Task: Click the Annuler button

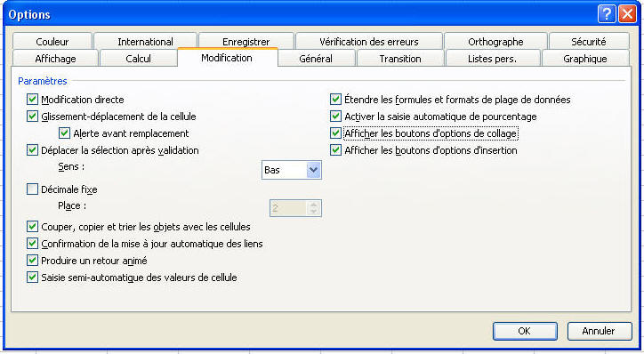Action: tap(600, 331)
